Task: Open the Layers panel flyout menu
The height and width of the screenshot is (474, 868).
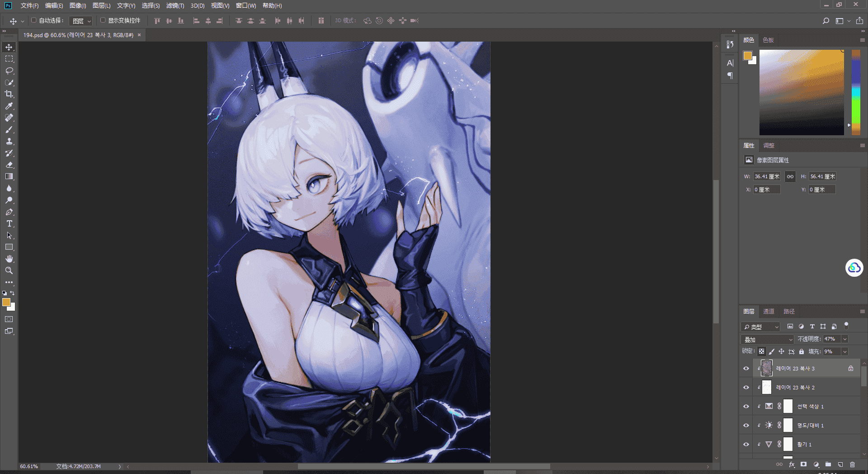Action: pyautogui.click(x=862, y=312)
